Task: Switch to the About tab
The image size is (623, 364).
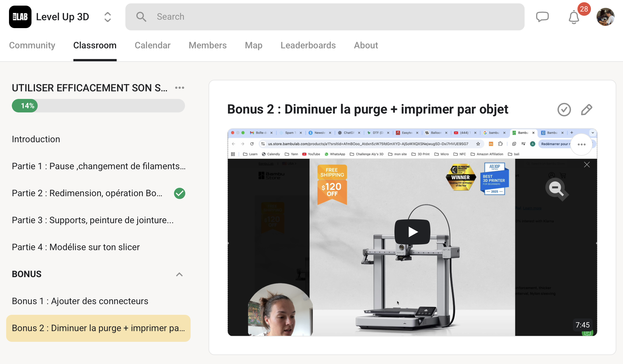Action: (366, 45)
